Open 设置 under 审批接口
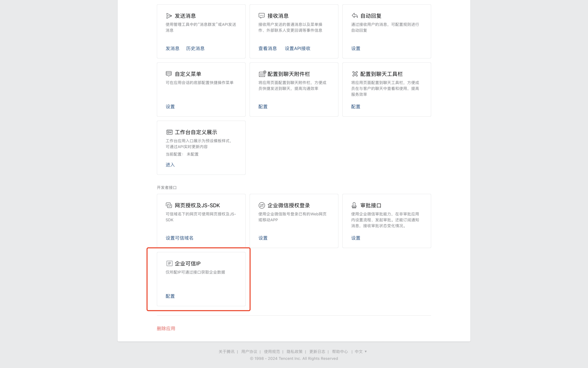The height and width of the screenshot is (368, 588). pos(356,238)
